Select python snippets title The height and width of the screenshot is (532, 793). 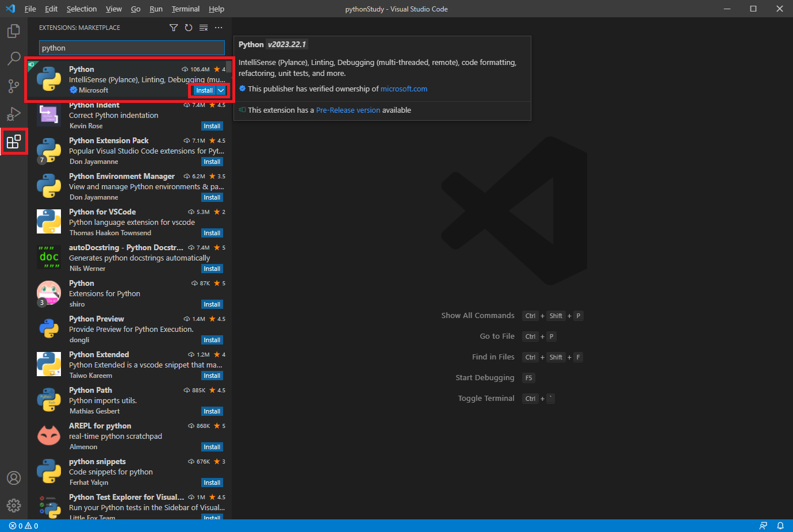coord(97,461)
